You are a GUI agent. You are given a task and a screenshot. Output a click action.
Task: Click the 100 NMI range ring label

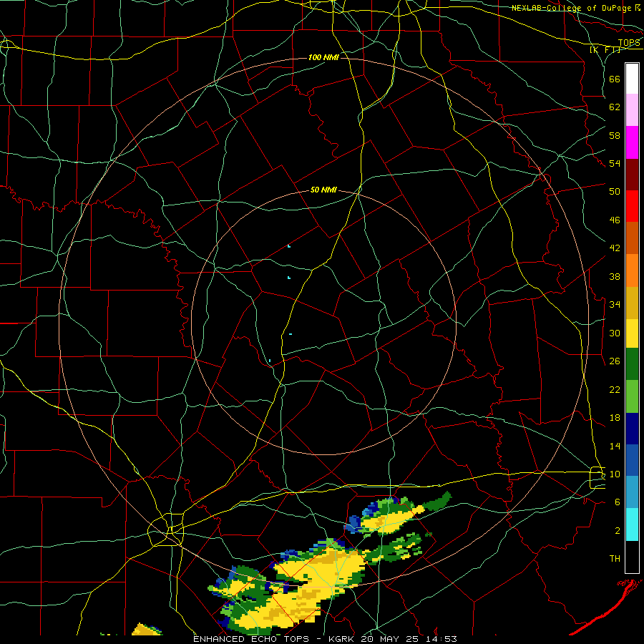point(323,57)
